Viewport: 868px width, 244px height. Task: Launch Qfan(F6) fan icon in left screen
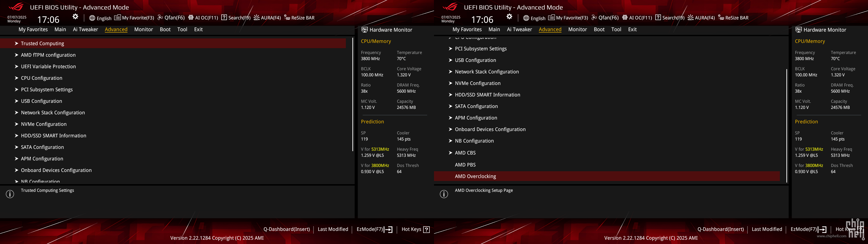click(160, 18)
